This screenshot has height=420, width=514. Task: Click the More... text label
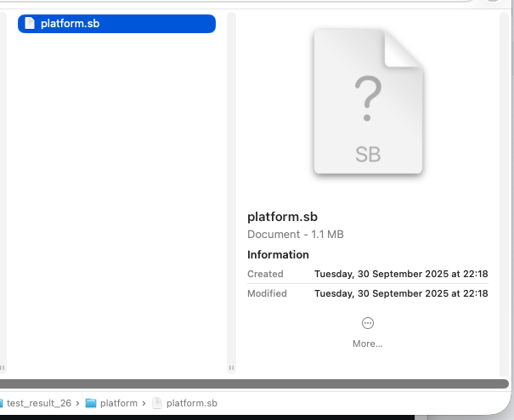click(368, 343)
